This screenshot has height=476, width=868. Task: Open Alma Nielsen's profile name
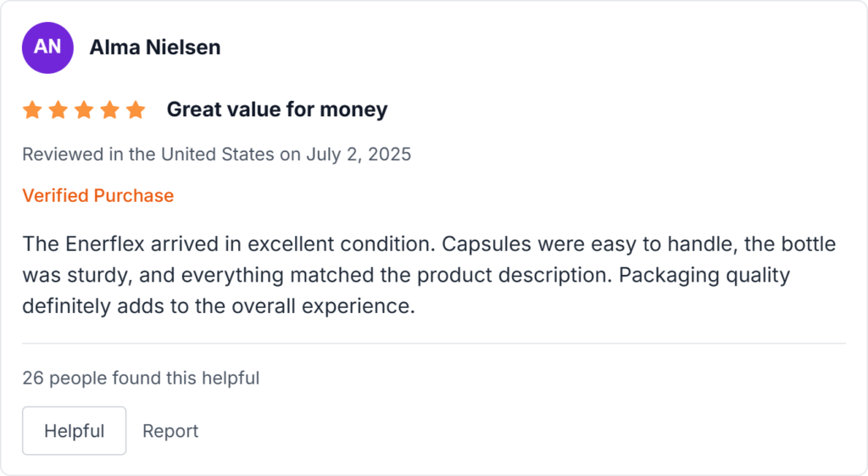pos(155,48)
